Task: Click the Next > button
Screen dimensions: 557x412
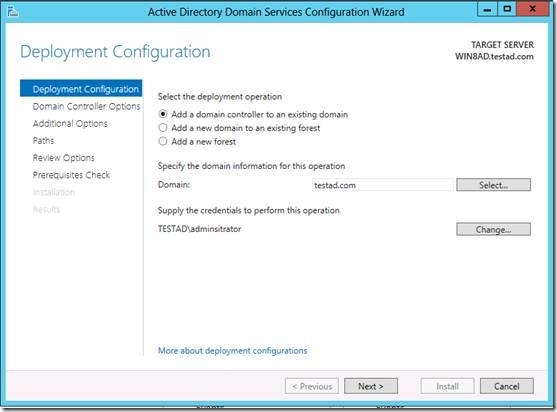Action: (x=371, y=386)
